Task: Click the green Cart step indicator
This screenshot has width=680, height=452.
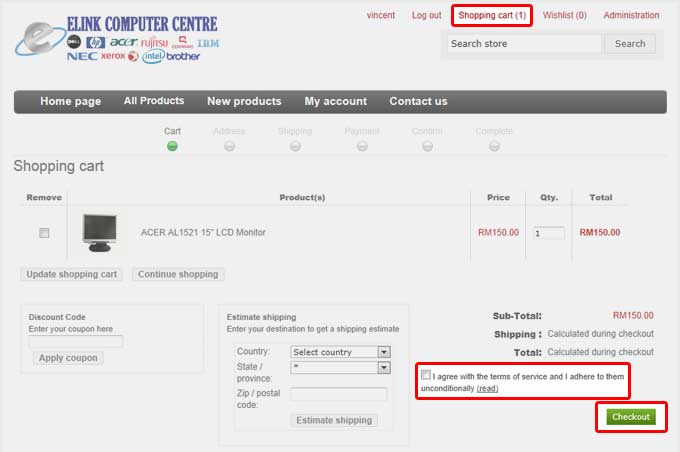Action: point(172,146)
